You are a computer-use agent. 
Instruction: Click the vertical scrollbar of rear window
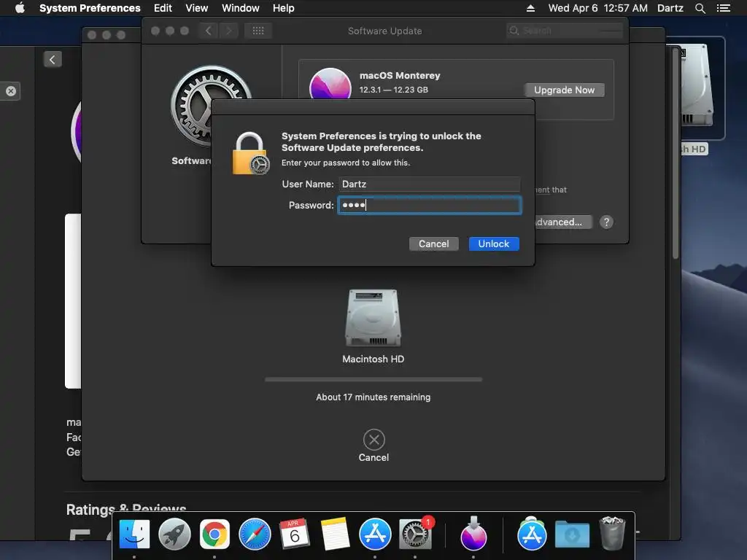pos(675,152)
